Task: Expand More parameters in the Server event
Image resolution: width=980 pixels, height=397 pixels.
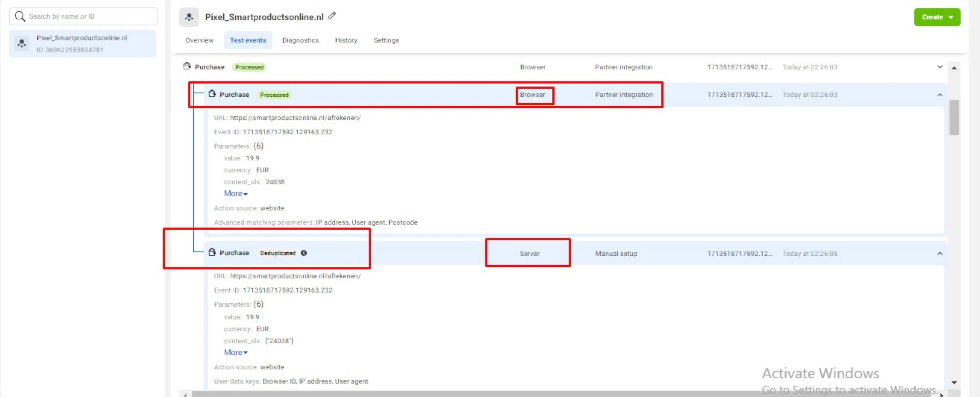Action: point(235,353)
